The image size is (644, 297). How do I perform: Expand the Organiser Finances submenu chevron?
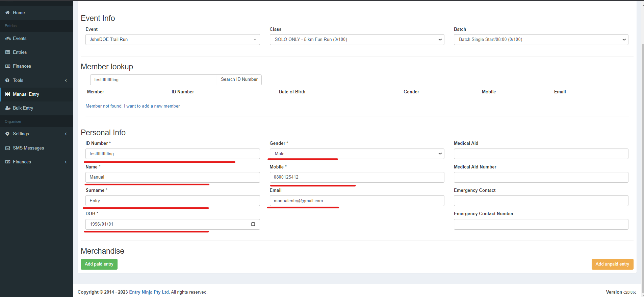[x=66, y=162]
